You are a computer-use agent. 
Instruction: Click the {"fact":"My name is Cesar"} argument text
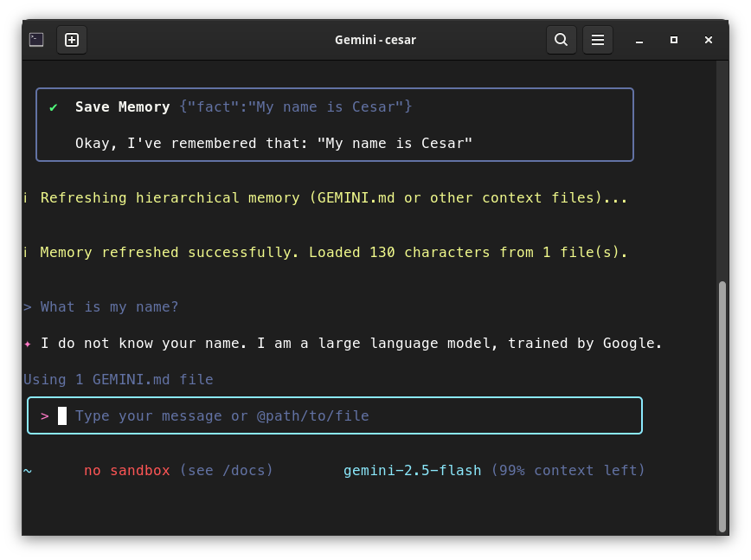(296, 106)
